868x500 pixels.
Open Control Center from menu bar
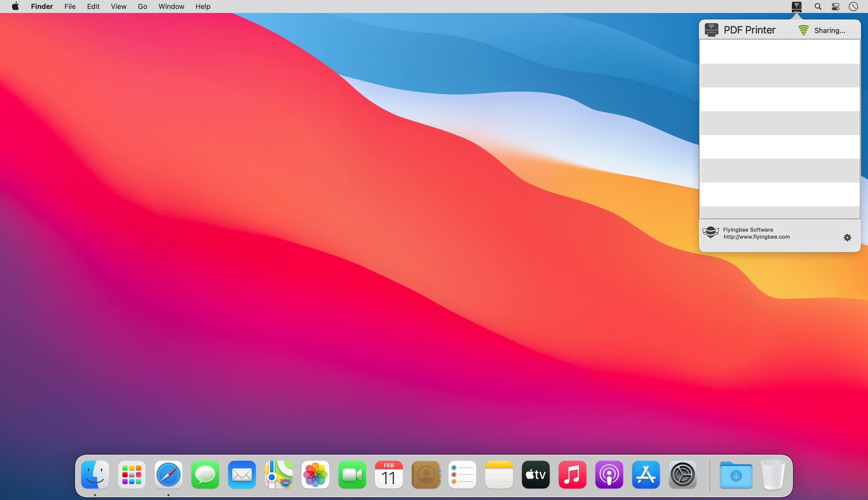tap(835, 6)
